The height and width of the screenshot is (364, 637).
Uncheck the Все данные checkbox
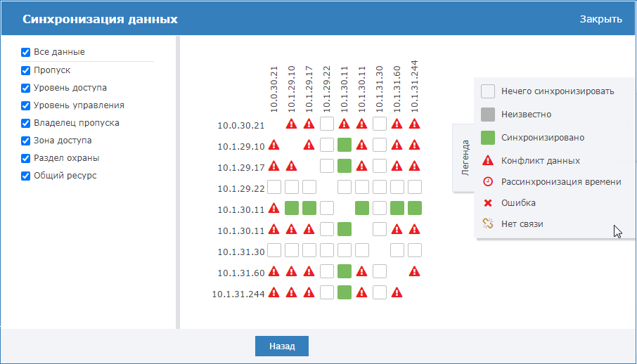25,53
